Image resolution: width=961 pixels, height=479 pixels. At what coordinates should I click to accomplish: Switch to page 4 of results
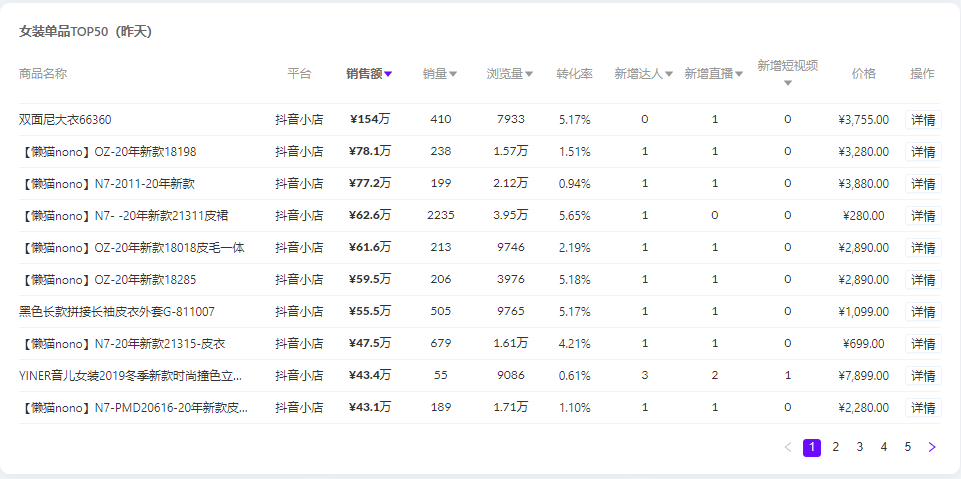pos(884,447)
